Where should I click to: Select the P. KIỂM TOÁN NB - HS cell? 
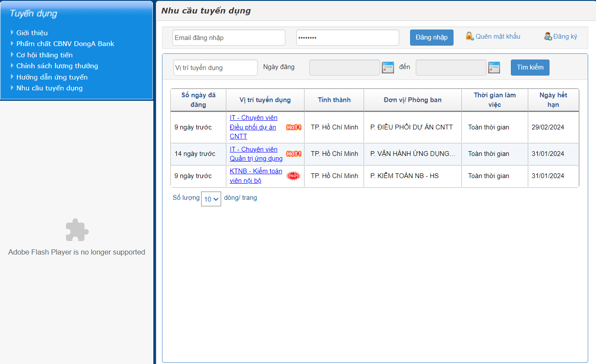(413, 176)
